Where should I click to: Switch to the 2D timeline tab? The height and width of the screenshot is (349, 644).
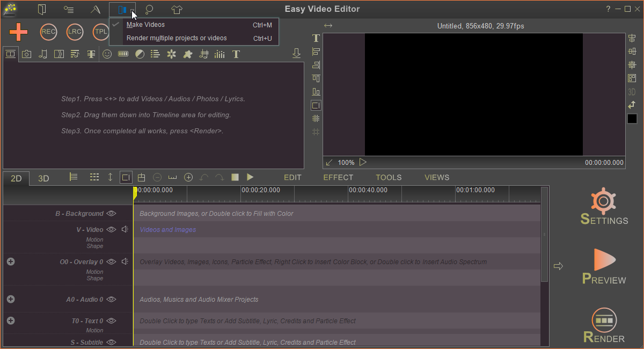coord(16,178)
